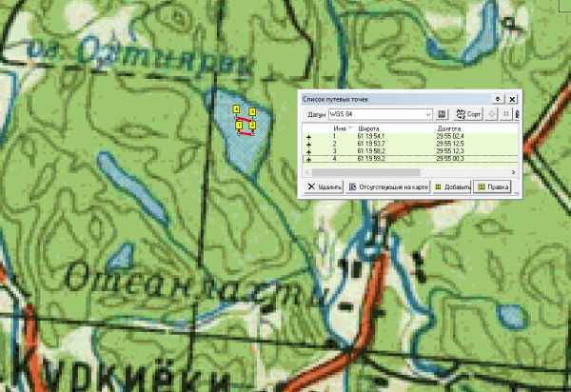Click the pin button in the panel title bar

498,98
